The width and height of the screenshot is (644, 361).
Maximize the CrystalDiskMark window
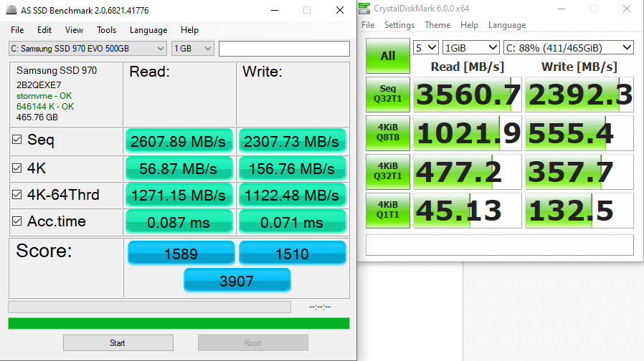tap(594, 9)
